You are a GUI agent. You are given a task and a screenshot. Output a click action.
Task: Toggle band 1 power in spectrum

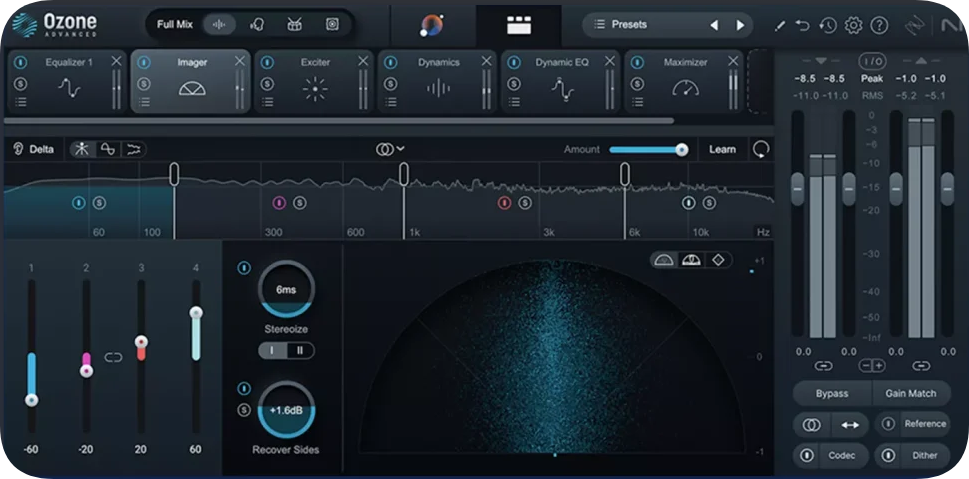pyautogui.click(x=78, y=203)
